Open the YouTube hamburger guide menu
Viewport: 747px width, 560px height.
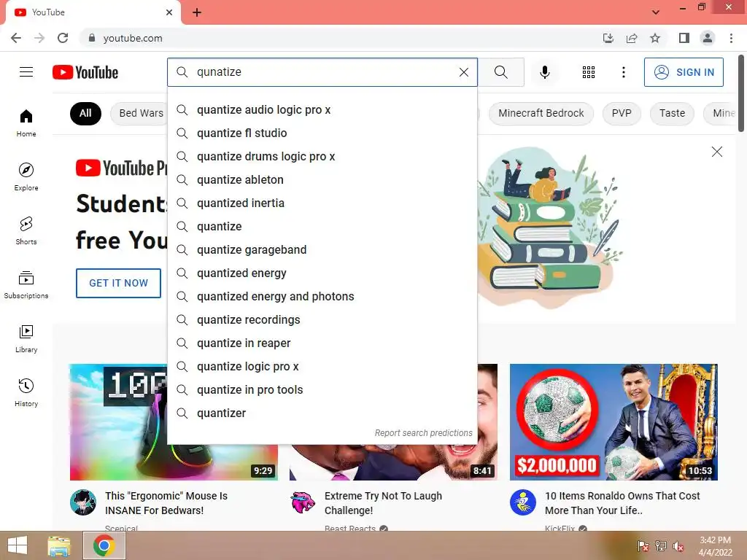[26, 72]
